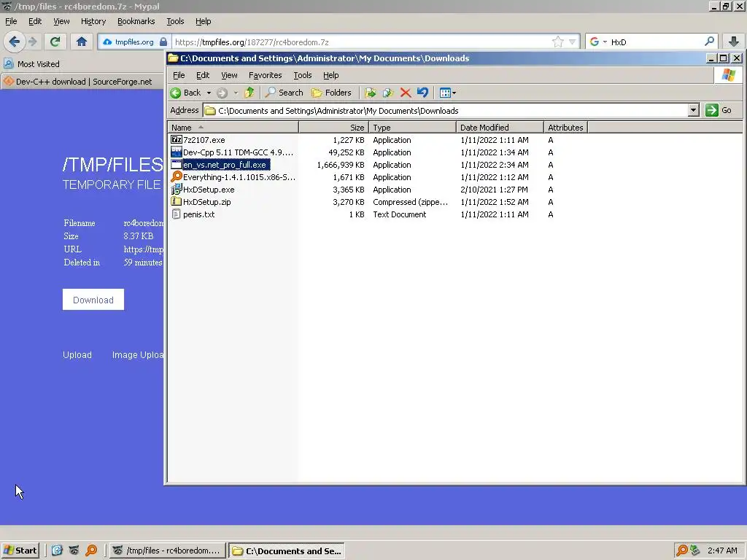
Task: Sort by Attributes column header
Action: pyautogui.click(x=565, y=127)
